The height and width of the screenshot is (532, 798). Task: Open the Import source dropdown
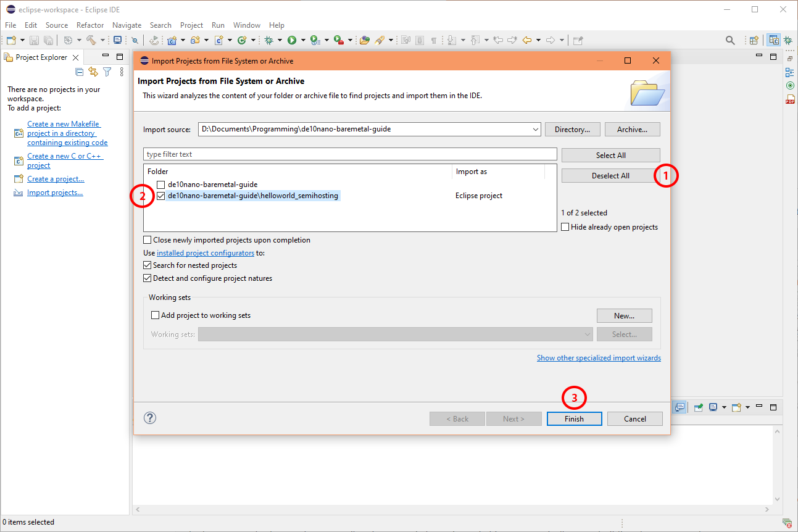[x=535, y=129]
